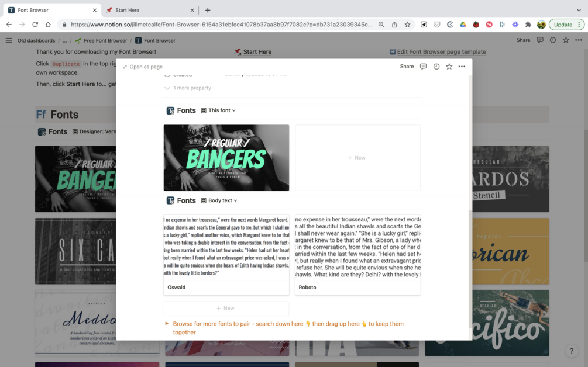Open the Stardos Stencil card in background

coord(511,179)
